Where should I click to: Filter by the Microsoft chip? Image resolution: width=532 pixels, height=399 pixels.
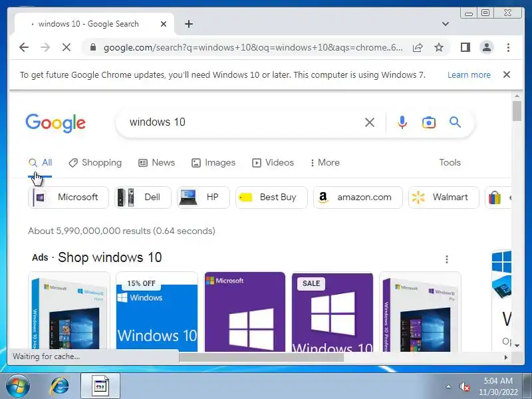click(68, 197)
